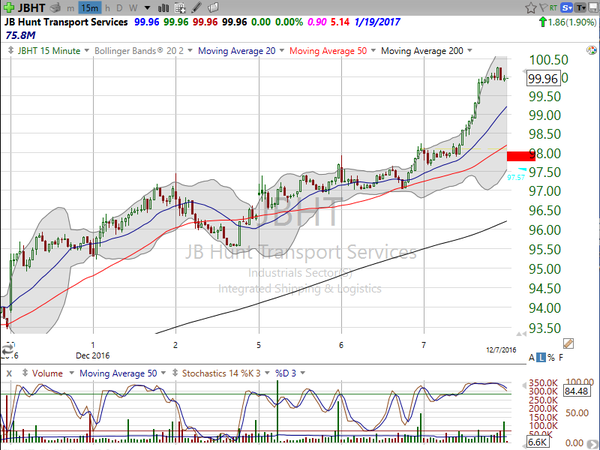This screenshot has height=450, width=600.
Task: Set scale to Logarithmic (L)
Action: pos(541,357)
